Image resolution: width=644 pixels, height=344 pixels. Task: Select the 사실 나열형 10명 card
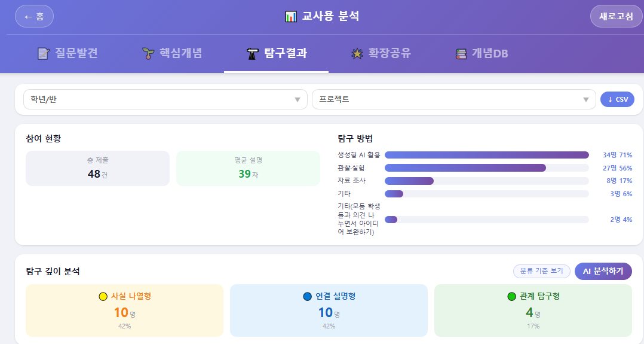pos(124,310)
